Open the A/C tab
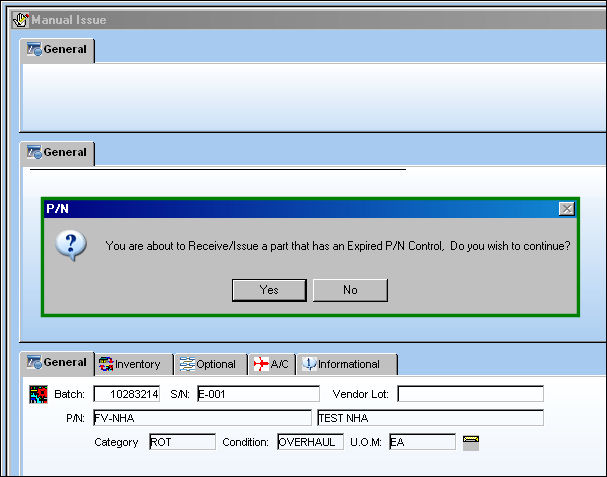The image size is (607, 477). (272, 364)
